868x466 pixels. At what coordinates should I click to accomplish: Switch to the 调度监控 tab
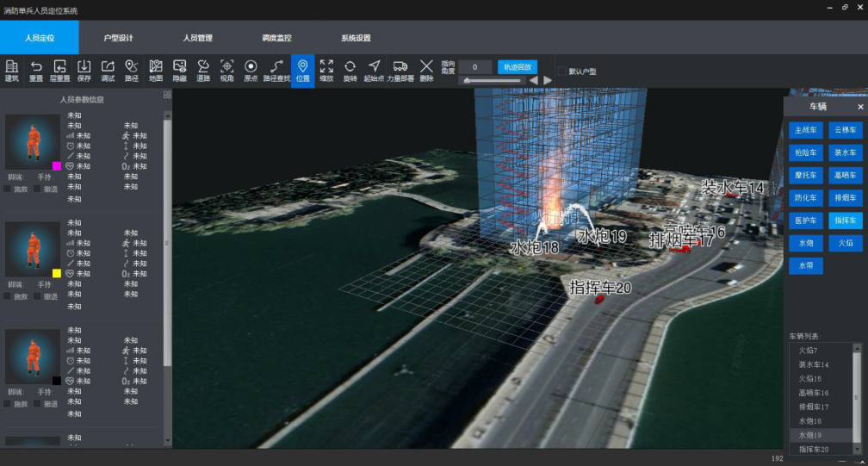[276, 38]
